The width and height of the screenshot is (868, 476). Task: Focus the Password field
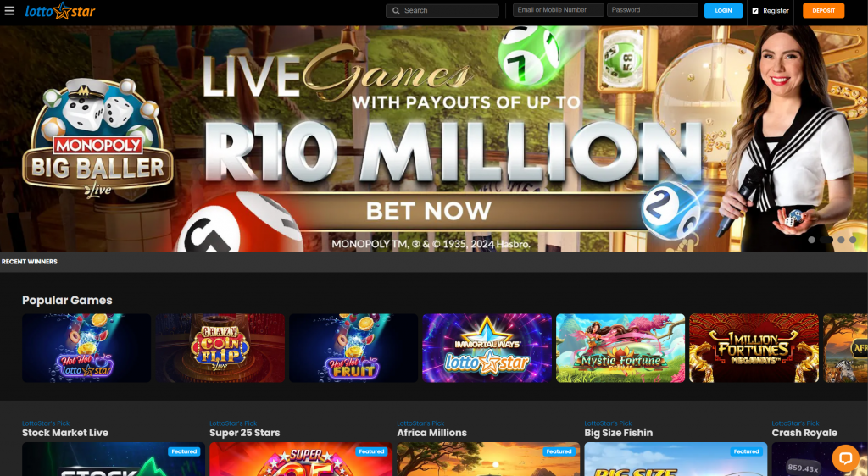point(653,10)
